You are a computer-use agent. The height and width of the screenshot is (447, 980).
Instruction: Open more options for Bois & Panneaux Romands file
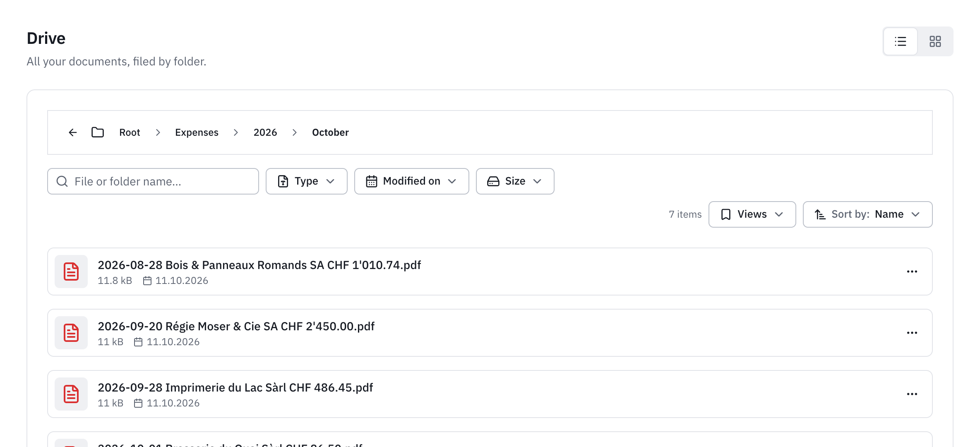click(x=912, y=272)
